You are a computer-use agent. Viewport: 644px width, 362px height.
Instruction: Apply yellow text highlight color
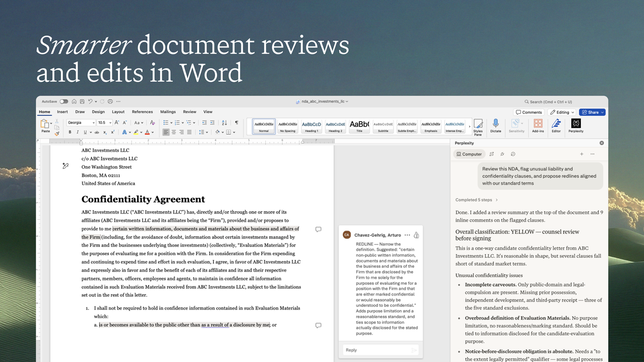click(x=136, y=132)
